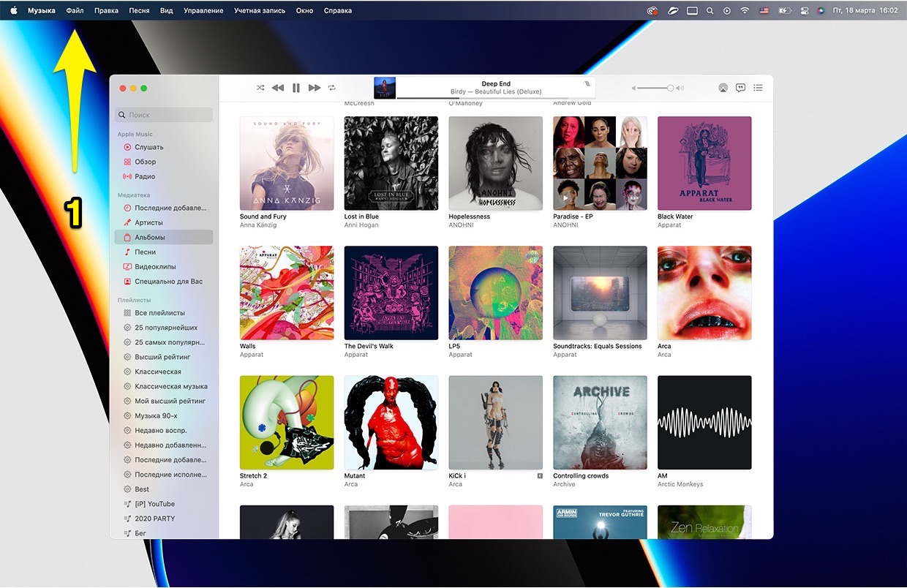Open Soundtracks: Equals Sessions album cover
Screen dimensions: 907x588
pos(601,293)
